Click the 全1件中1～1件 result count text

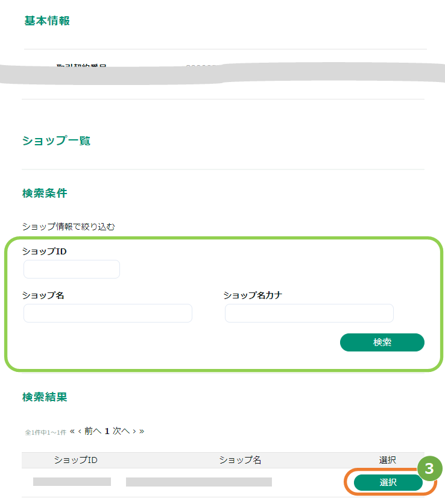point(46,432)
